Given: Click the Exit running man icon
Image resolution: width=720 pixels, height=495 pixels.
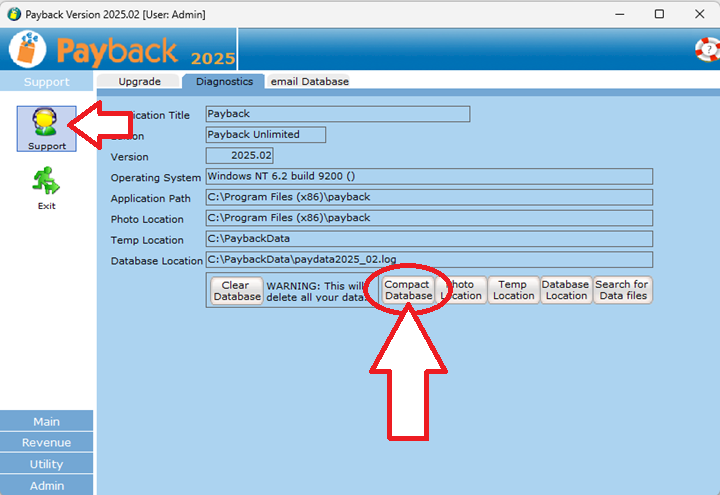Looking at the screenshot, I should pos(47,183).
